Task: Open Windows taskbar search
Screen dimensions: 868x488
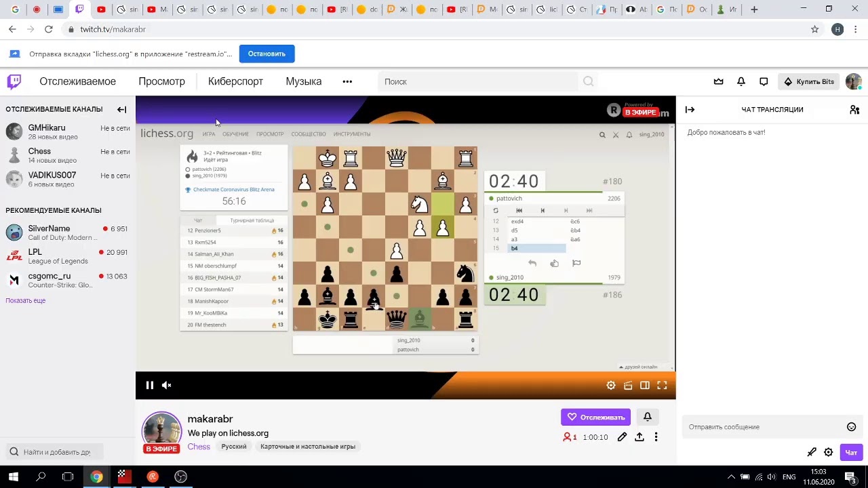Action: (x=41, y=476)
